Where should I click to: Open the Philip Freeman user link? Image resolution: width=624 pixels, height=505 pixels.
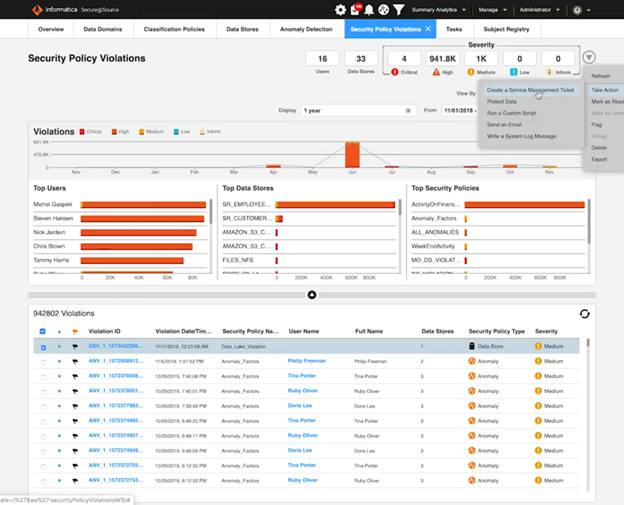307,360
